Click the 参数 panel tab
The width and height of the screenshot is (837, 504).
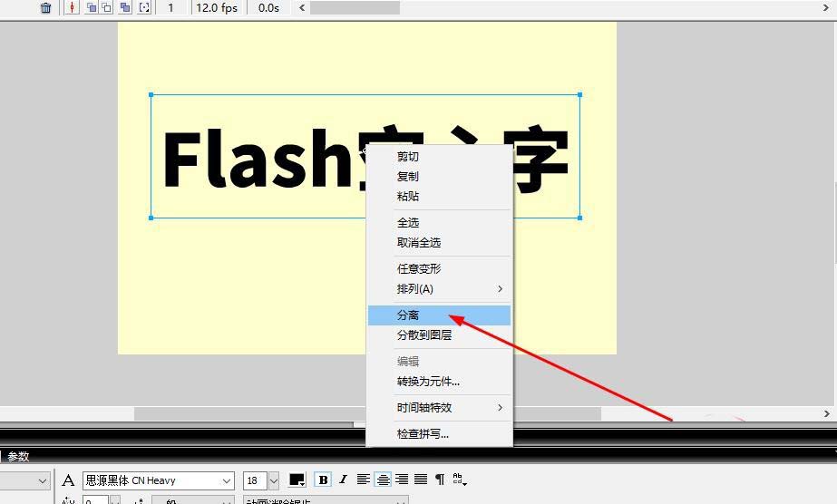[17, 457]
